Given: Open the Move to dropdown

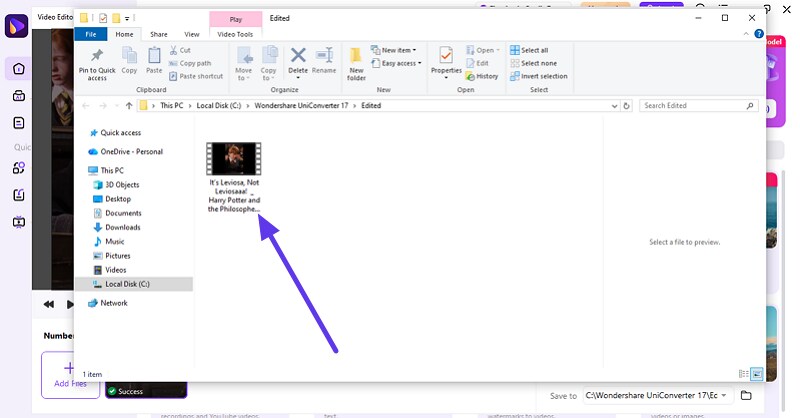Looking at the screenshot, I should 244,64.
